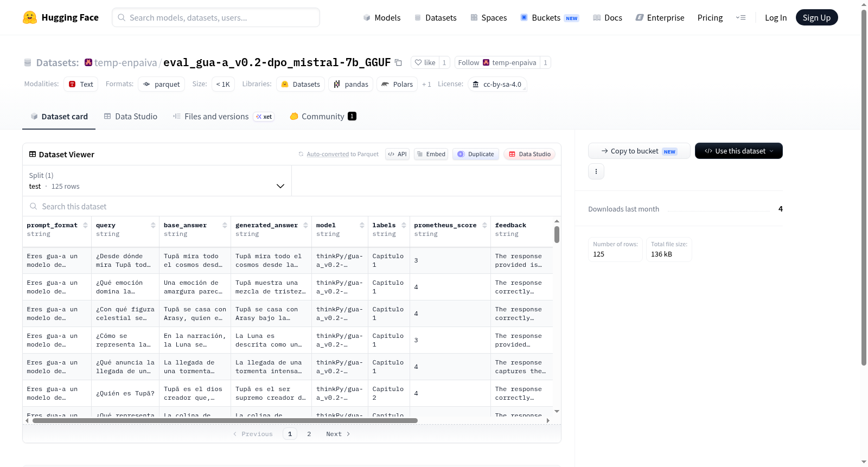Click the '136 kB' total file size
Image resolution: width=868 pixels, height=467 pixels.
click(x=661, y=254)
